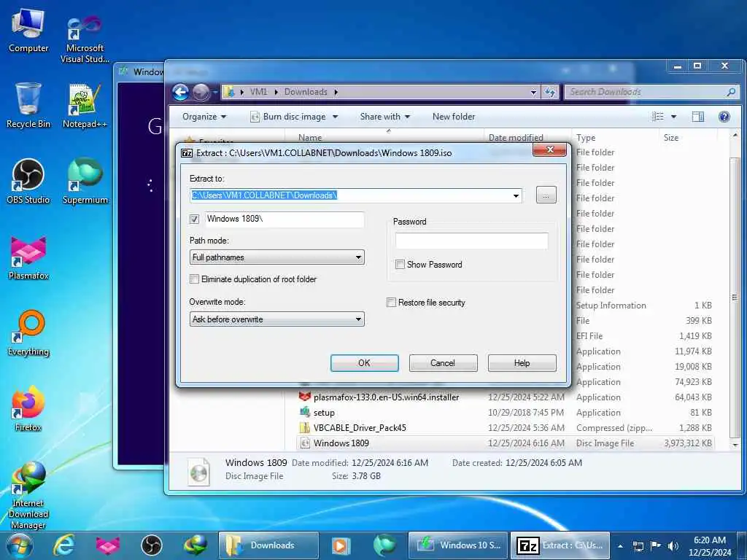This screenshot has height=560, width=747.
Task: Open Supermium browser desktop shortcut
Action: (x=85, y=182)
